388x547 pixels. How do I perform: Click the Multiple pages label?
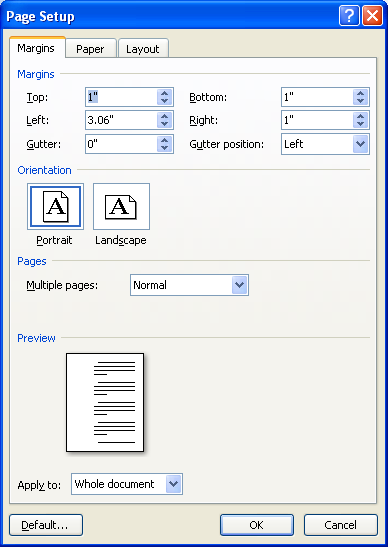pos(62,285)
